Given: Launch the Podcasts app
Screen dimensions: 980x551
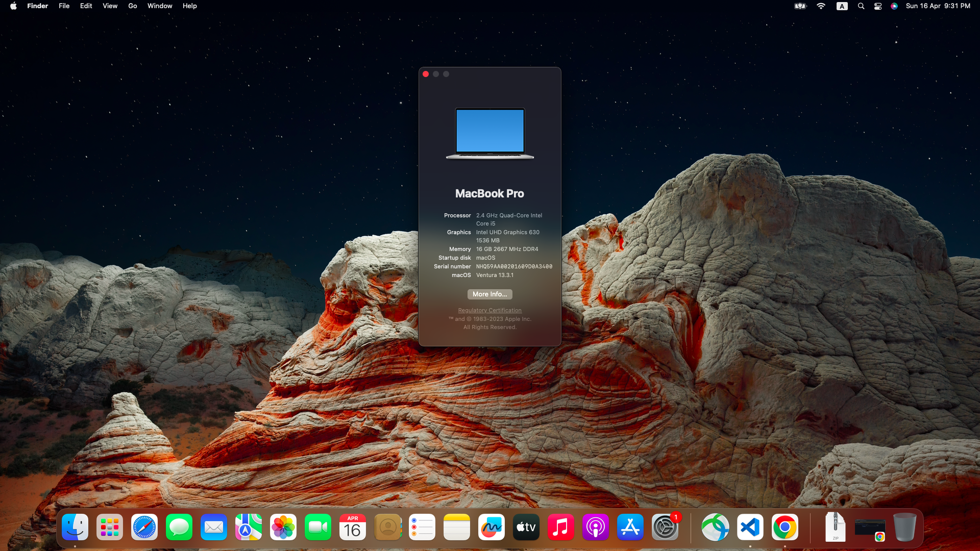Looking at the screenshot, I should 596,527.
